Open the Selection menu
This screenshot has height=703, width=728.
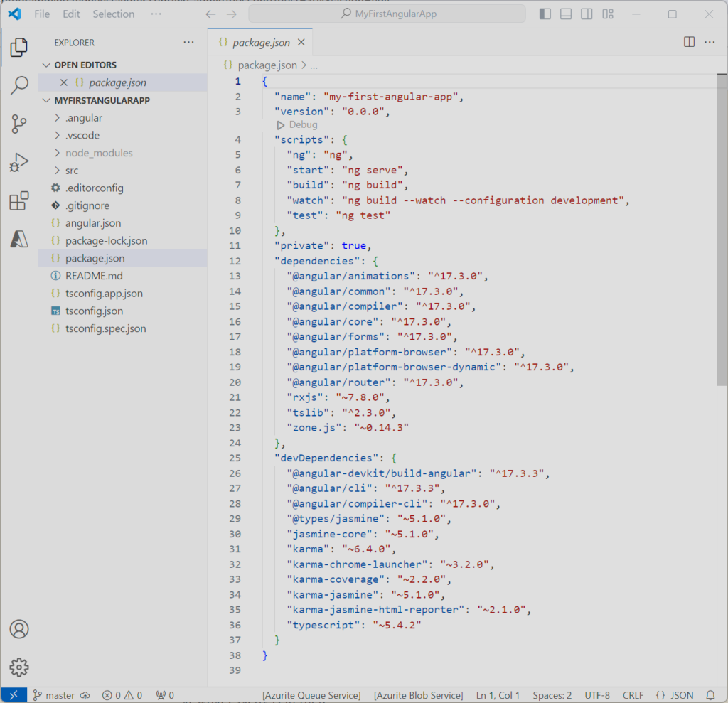pyautogui.click(x=114, y=14)
